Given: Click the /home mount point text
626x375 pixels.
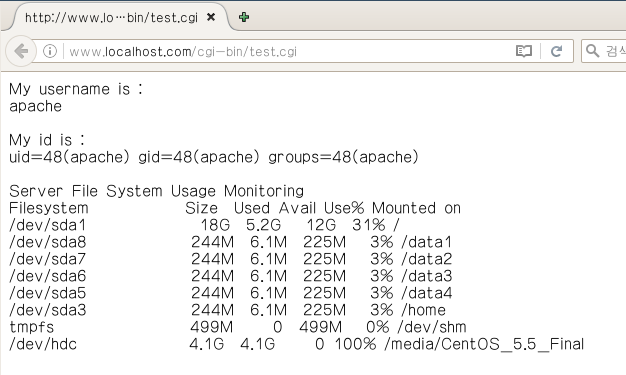Looking at the screenshot, I should [423, 310].
